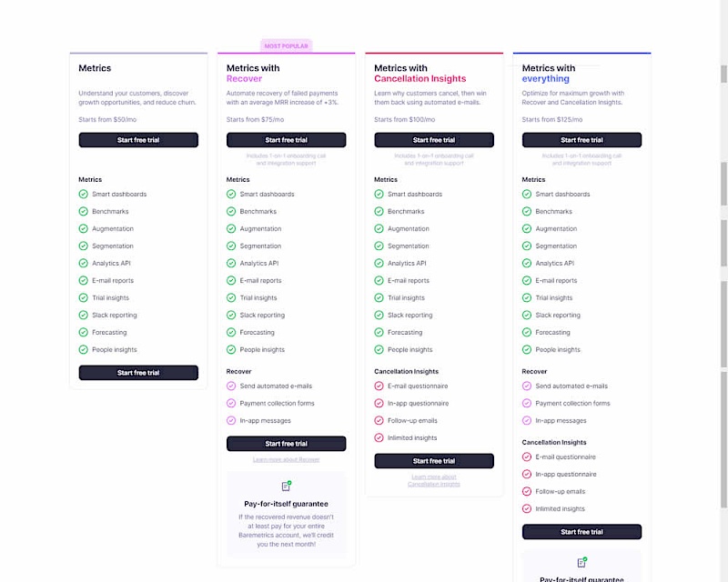Click the pink check beside In-app messages in everything plan
Screen dimensions: 728x582
click(527, 420)
